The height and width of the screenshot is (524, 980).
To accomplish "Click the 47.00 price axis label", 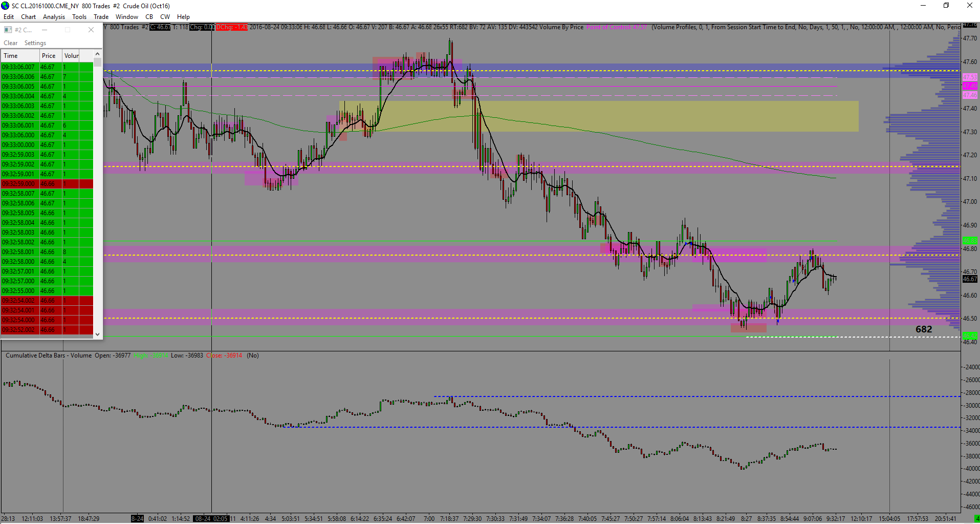I will pos(970,202).
